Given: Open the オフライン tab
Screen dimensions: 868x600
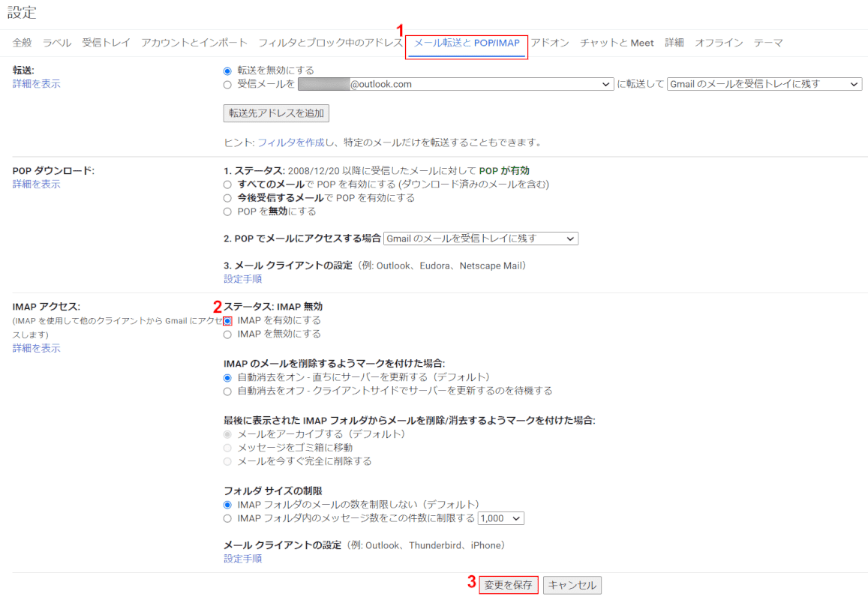Looking at the screenshot, I should [719, 43].
